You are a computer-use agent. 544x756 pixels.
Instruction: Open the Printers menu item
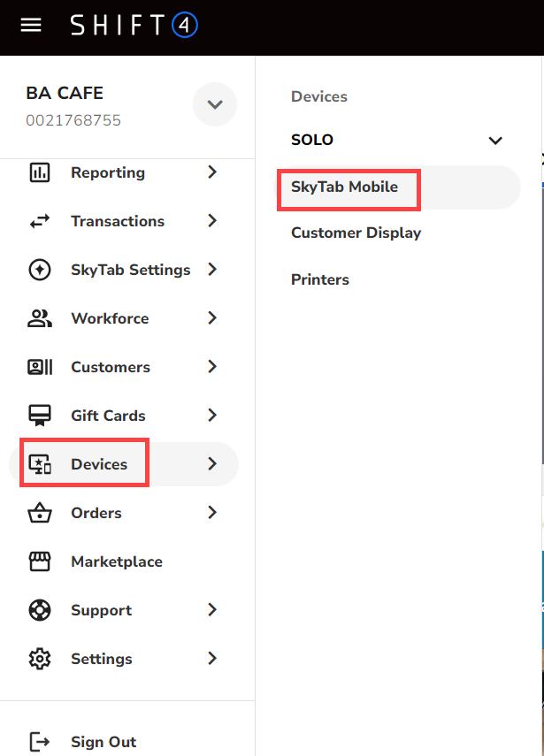(x=320, y=279)
